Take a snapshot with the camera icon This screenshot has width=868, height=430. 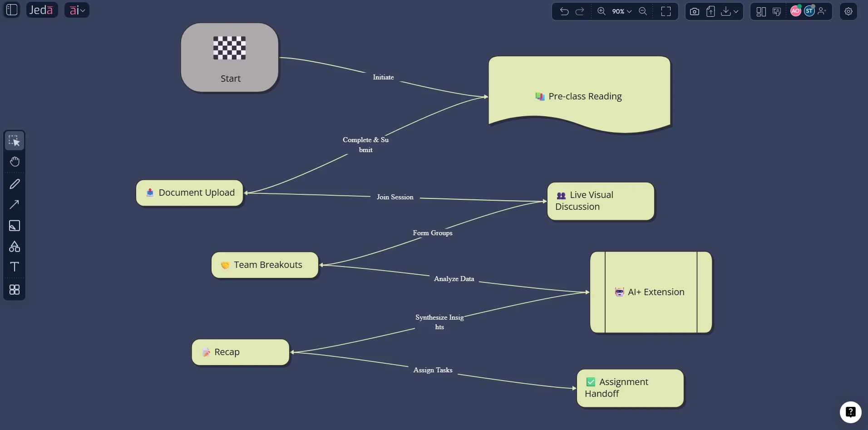(694, 11)
